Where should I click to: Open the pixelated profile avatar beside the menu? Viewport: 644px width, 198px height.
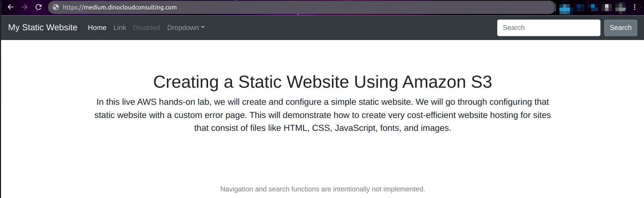[x=621, y=8]
